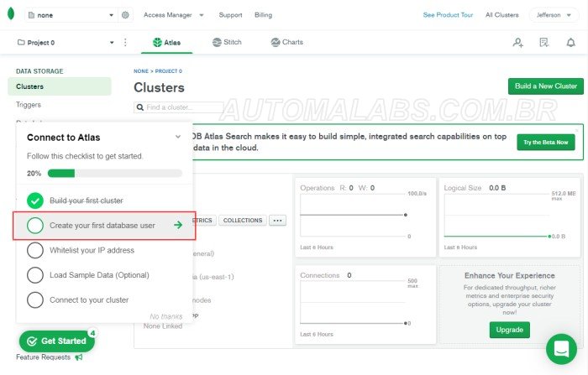Click the COLLECTIONS button
588x375 pixels.
[243, 221]
